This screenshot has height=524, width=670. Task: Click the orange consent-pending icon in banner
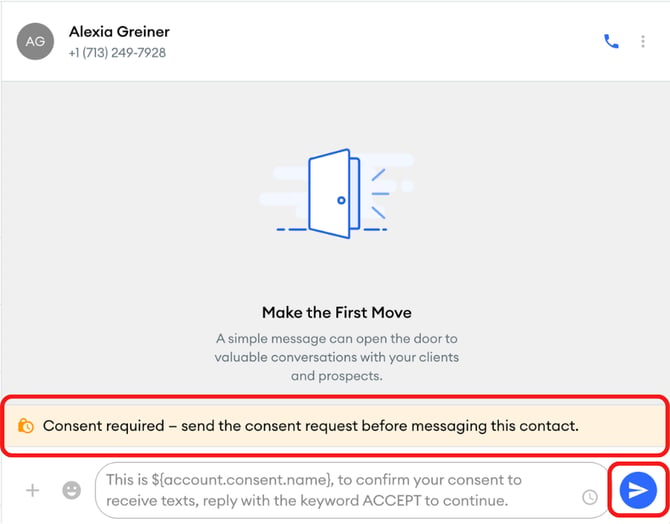26,426
